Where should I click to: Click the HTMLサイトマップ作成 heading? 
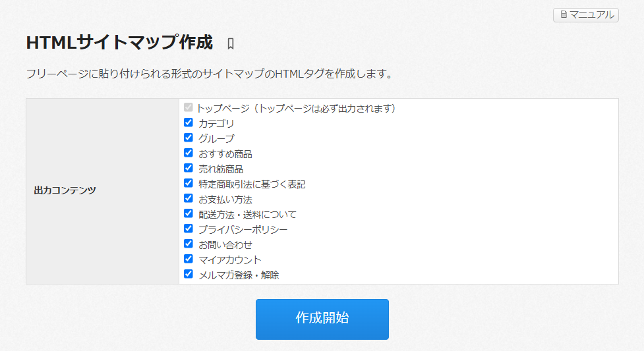[x=119, y=43]
